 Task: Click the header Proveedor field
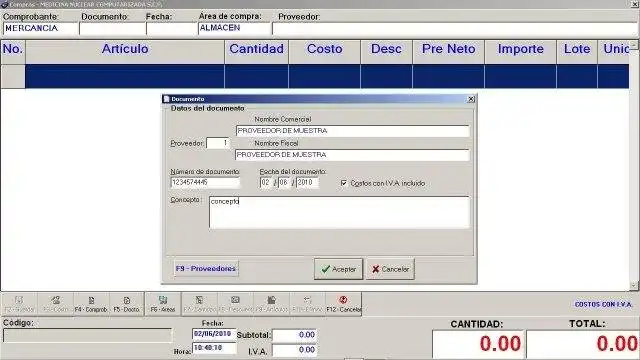[x=455, y=29]
